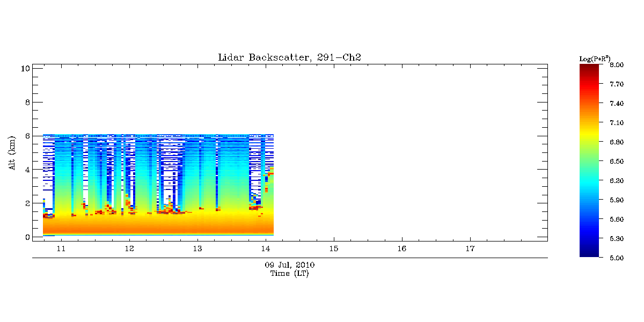Click the x-axis tick label 17

click(x=470, y=248)
